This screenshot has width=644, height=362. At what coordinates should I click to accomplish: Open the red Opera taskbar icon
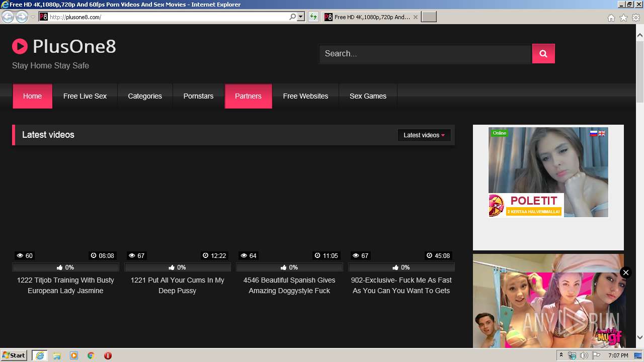[108, 355]
